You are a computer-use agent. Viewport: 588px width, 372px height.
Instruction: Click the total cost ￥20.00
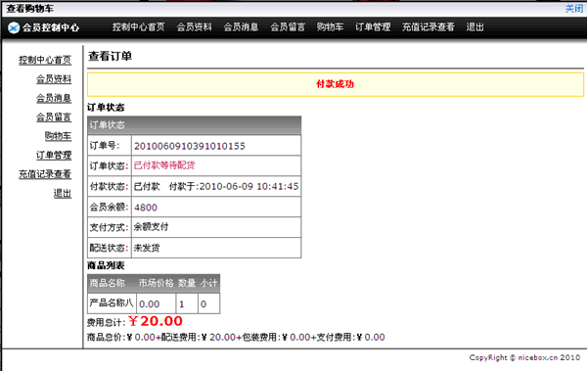coord(156,321)
